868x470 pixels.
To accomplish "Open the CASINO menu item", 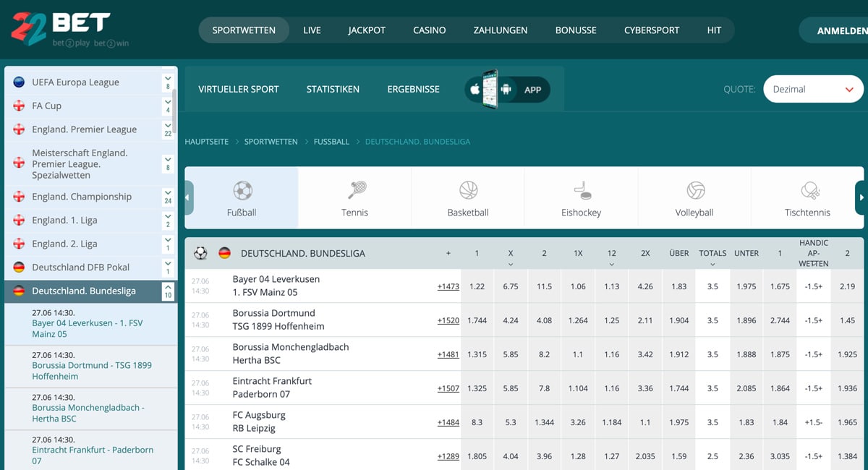I will pyautogui.click(x=430, y=30).
